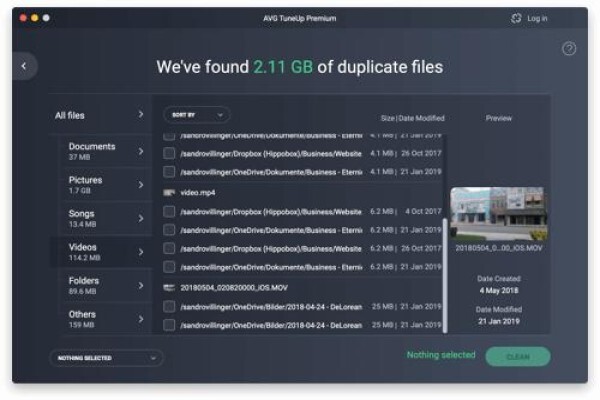600x400 pixels.
Task: Click the 2.11 GB size in heading
Action: click(283, 67)
